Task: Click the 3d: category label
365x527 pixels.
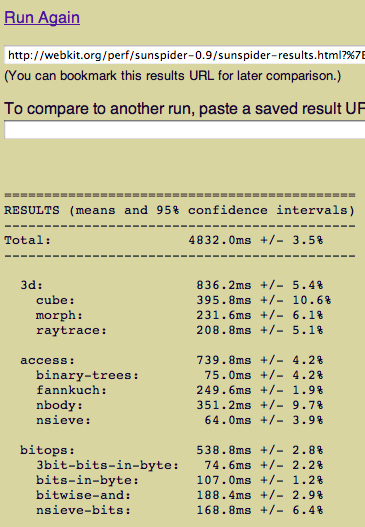Action: [x=32, y=285]
